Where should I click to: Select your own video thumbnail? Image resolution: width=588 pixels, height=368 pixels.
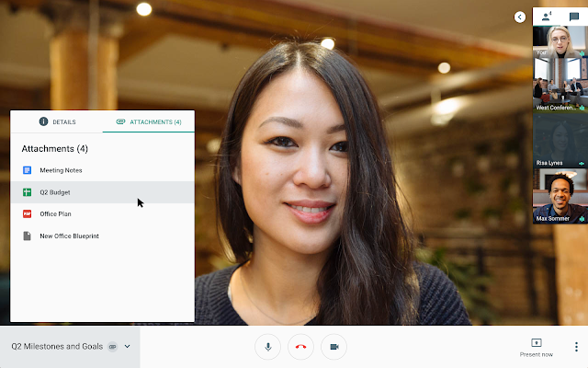[560, 41]
